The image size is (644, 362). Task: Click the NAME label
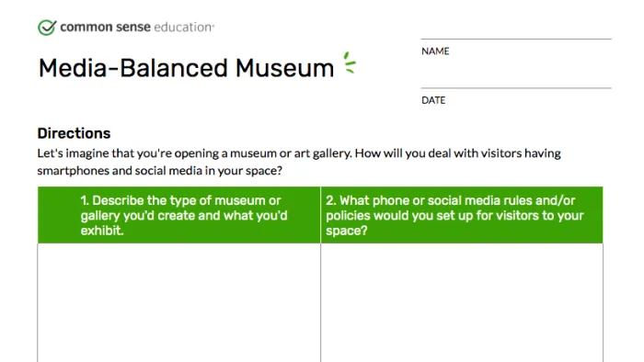[435, 51]
